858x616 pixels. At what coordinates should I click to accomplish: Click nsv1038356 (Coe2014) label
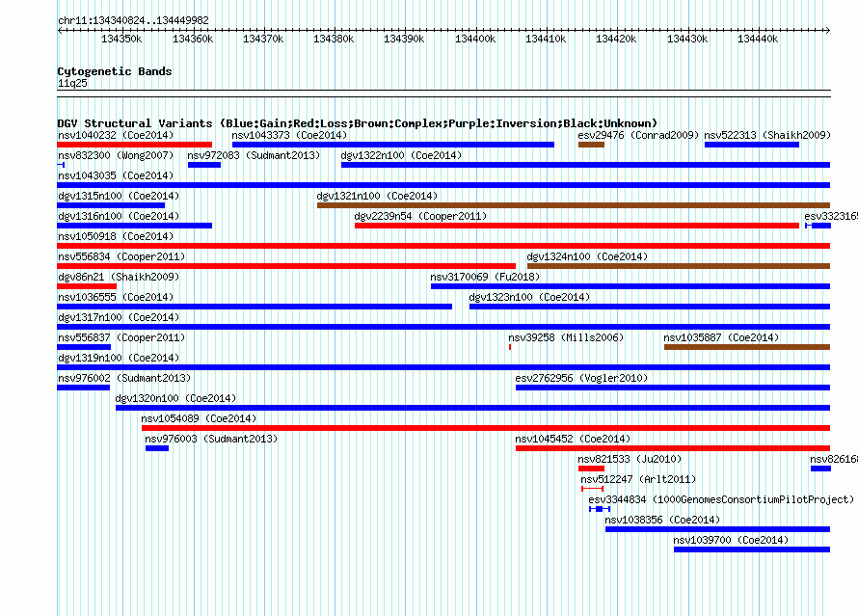[662, 520]
